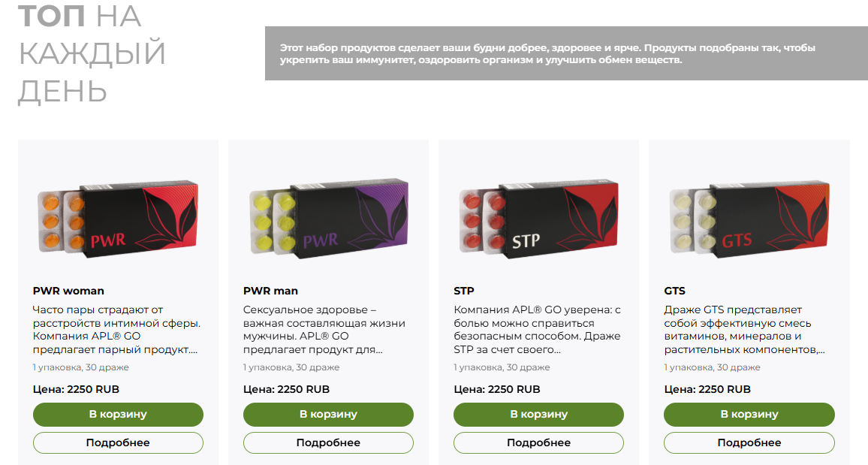Open details for PWR man
This screenshot has width=868, height=465.
click(x=328, y=442)
